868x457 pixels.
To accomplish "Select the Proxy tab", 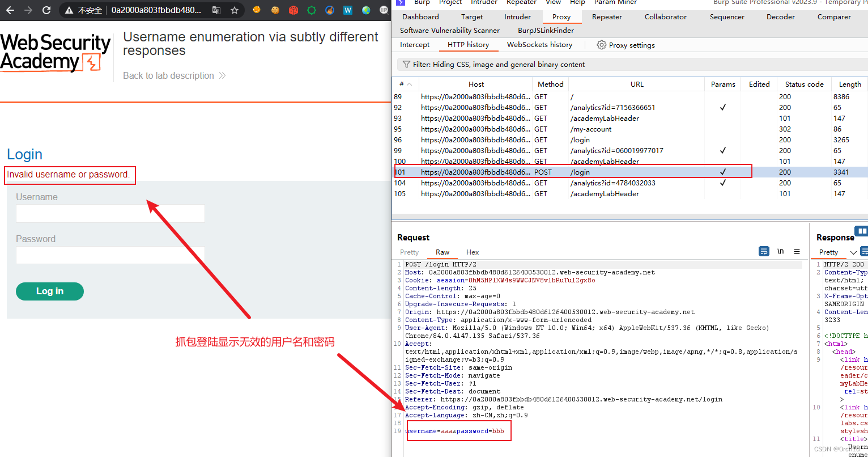I will (561, 17).
